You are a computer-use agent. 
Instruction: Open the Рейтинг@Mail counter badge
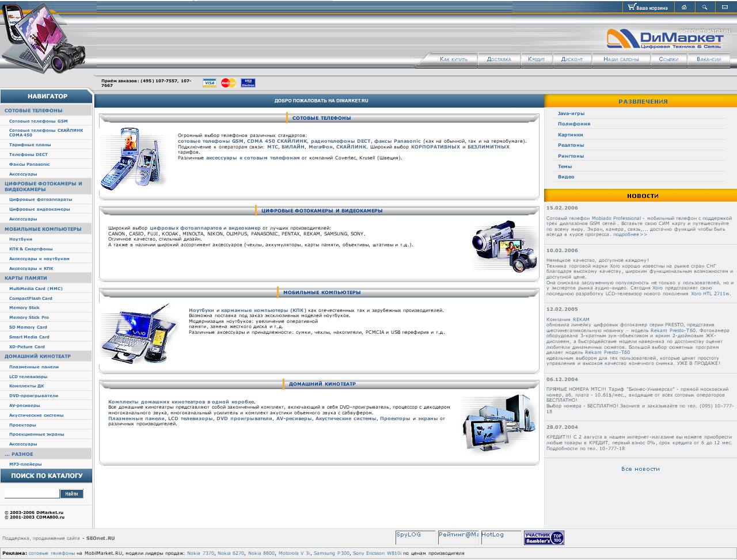click(x=458, y=538)
